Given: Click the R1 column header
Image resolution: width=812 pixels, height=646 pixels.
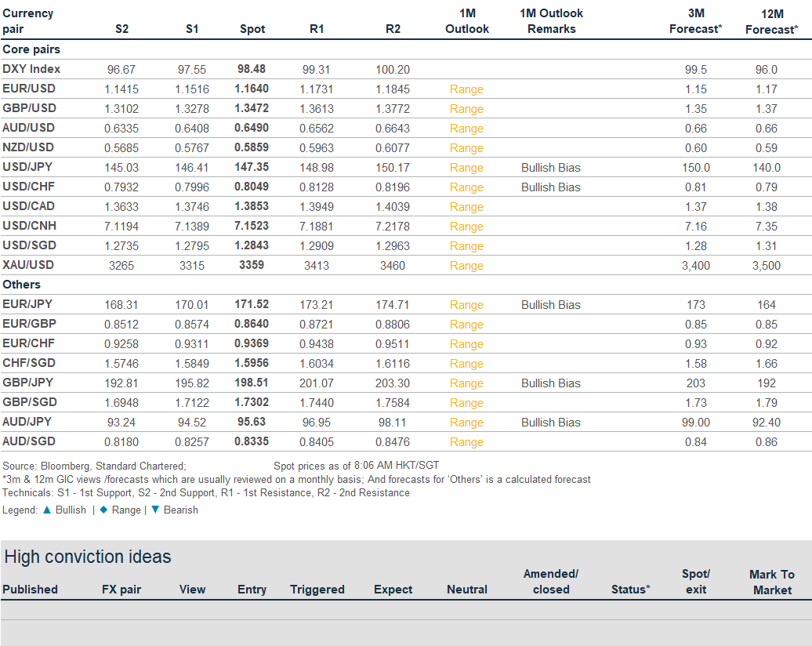Looking at the screenshot, I should pos(317,29).
